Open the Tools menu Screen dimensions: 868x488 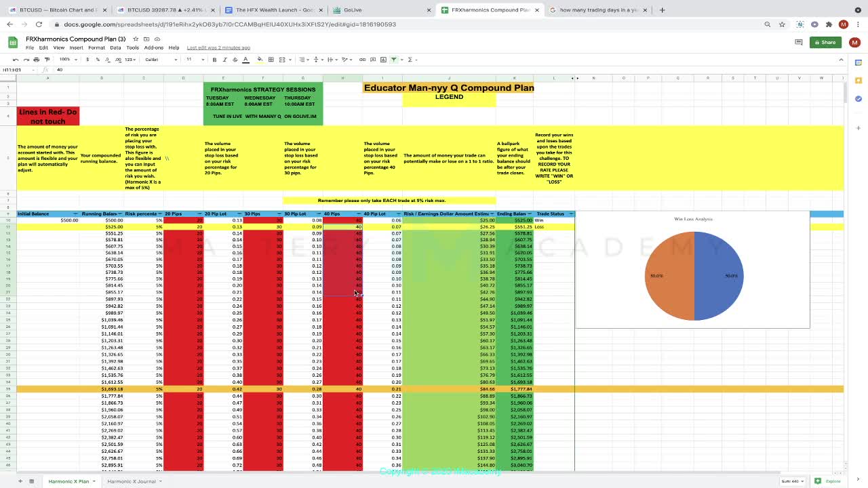coord(133,47)
